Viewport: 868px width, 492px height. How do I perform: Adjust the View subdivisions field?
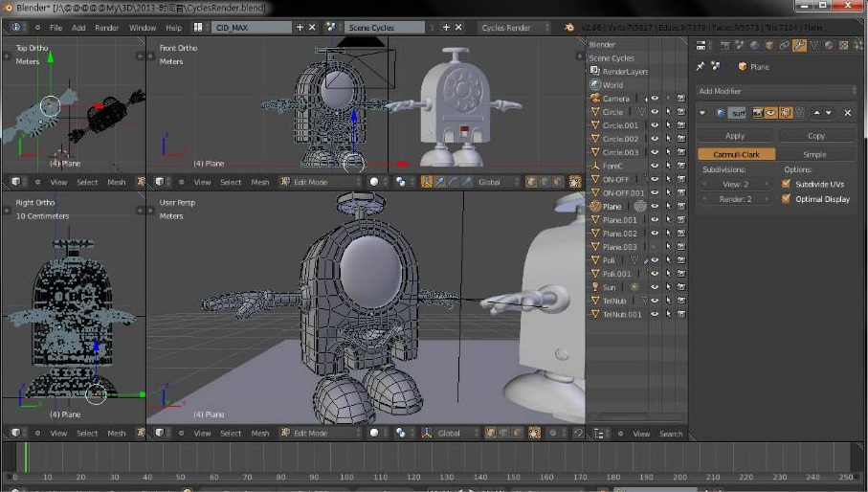pos(735,184)
